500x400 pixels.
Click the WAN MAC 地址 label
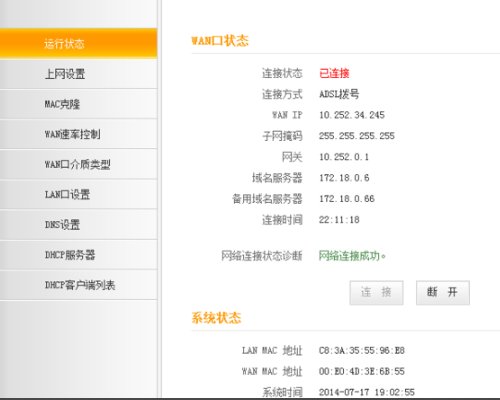click(x=272, y=371)
